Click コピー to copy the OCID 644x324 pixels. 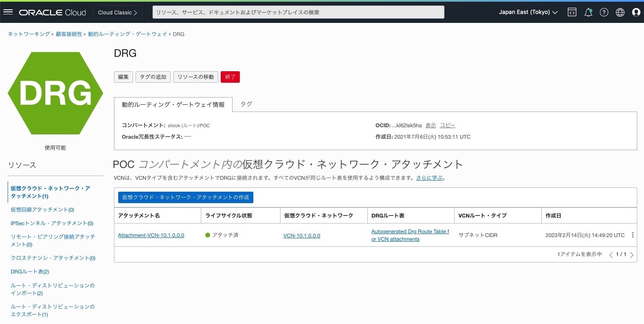click(447, 126)
